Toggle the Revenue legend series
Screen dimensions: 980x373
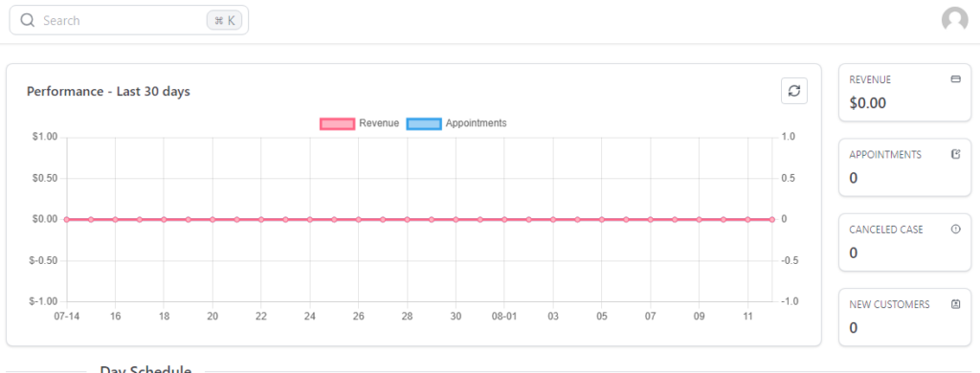(x=360, y=123)
